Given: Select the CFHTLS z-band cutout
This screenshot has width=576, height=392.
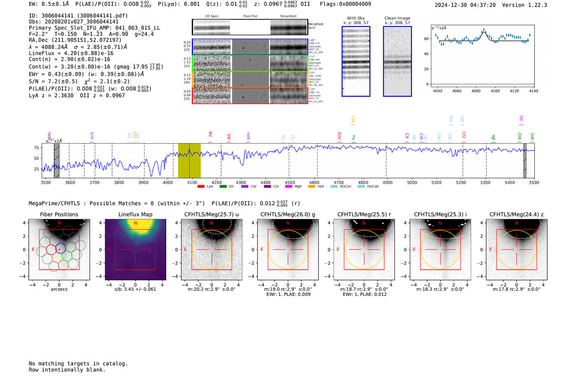Looking at the screenshot, I should click(516, 250).
